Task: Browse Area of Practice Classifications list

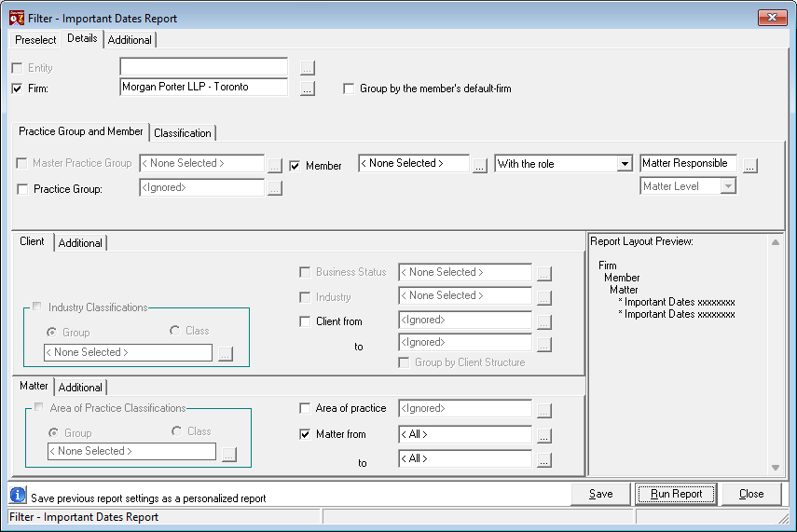Action: coord(229,455)
